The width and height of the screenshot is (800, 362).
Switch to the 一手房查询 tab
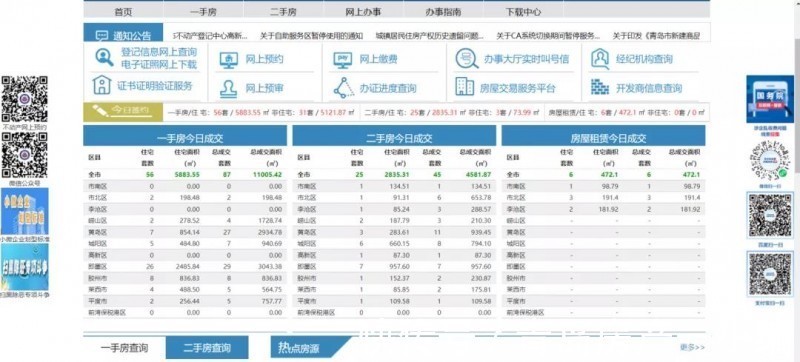point(124,348)
